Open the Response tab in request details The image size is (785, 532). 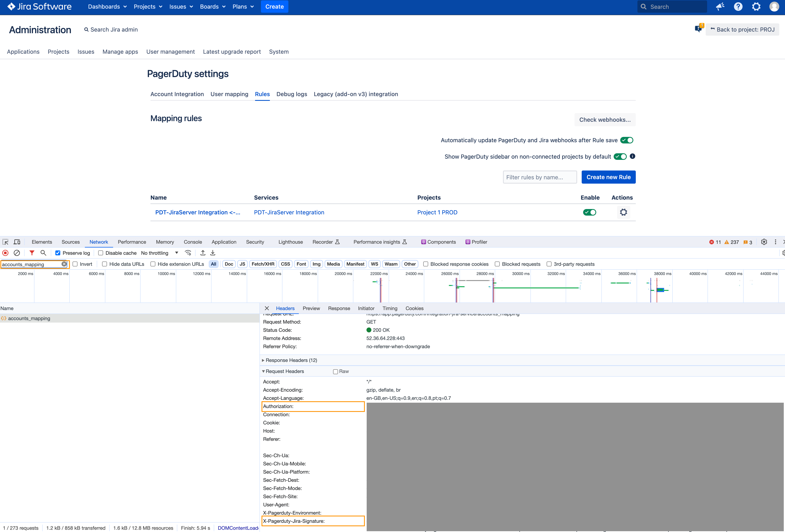339,308
